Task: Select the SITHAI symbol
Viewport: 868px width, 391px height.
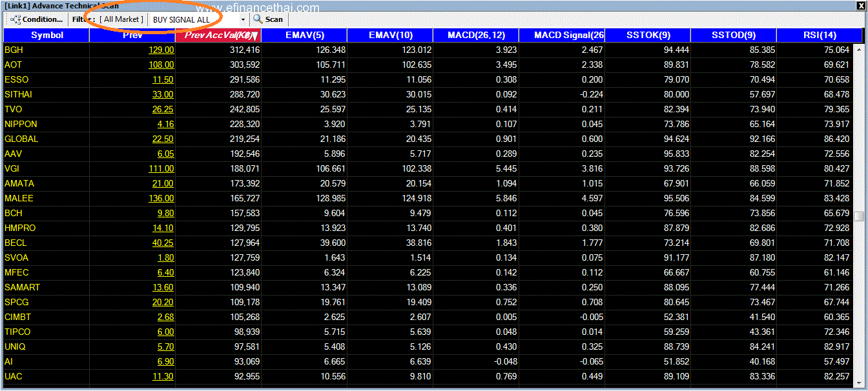Action: pos(18,94)
